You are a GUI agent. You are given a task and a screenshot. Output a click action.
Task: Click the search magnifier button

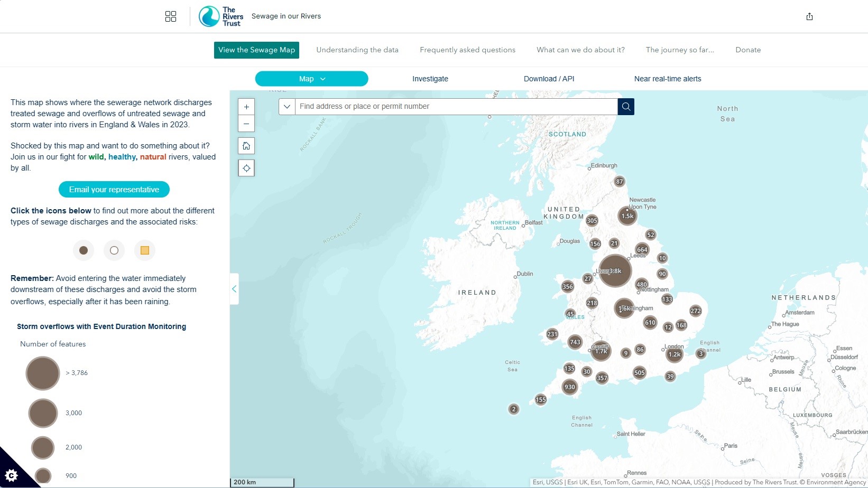coord(626,107)
